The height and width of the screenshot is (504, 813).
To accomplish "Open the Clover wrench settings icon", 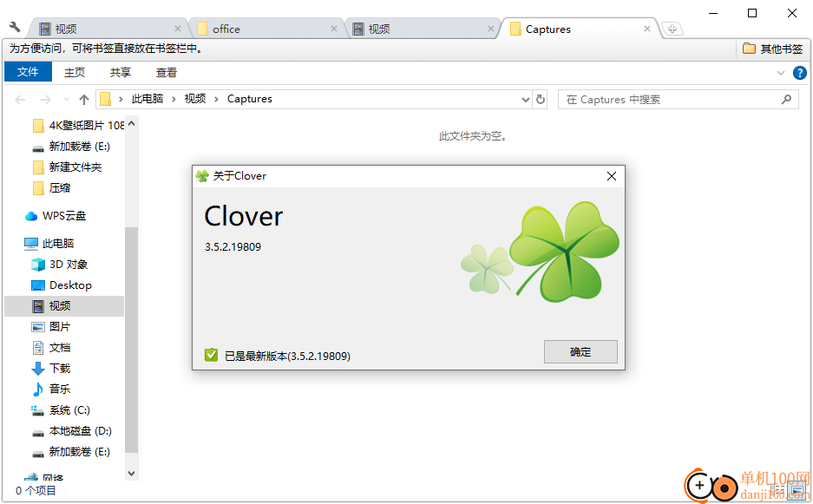I will click(15, 27).
